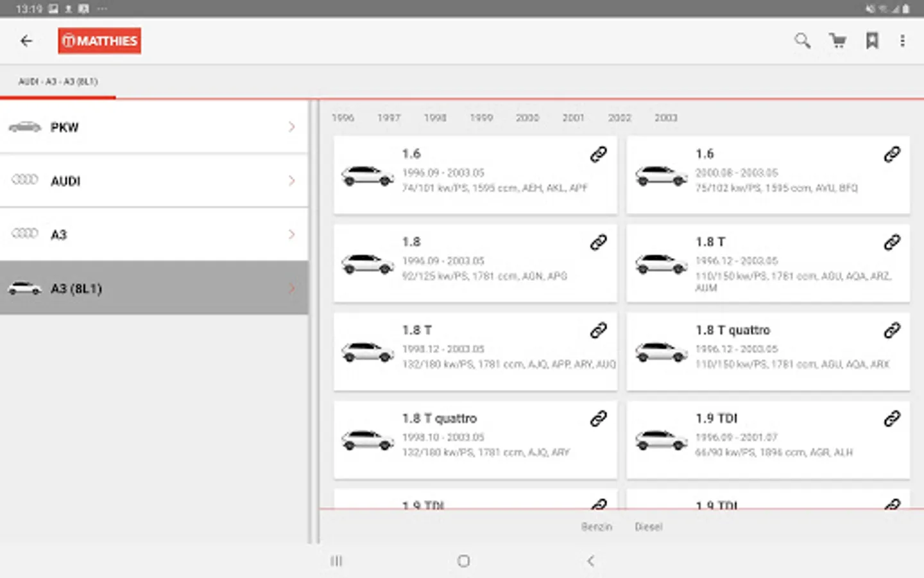Tap the car icon beside A3 (8L1)
The height and width of the screenshot is (578, 924).
25,288
